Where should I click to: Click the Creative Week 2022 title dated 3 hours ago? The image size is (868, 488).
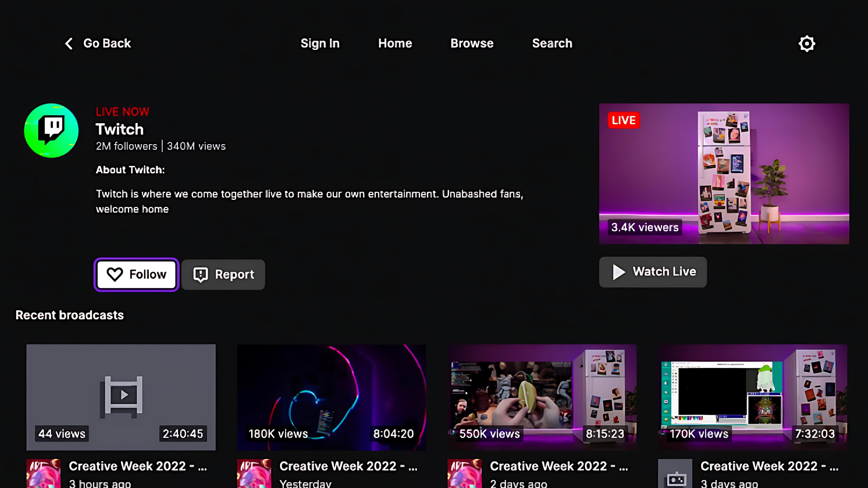[138, 466]
